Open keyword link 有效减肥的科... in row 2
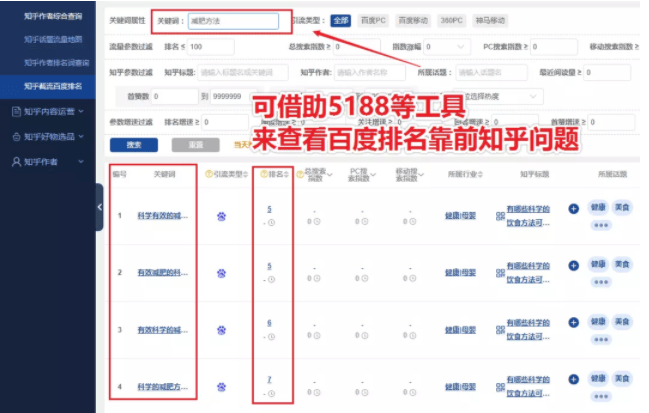The height and width of the screenshot is (413, 649). coord(163,272)
